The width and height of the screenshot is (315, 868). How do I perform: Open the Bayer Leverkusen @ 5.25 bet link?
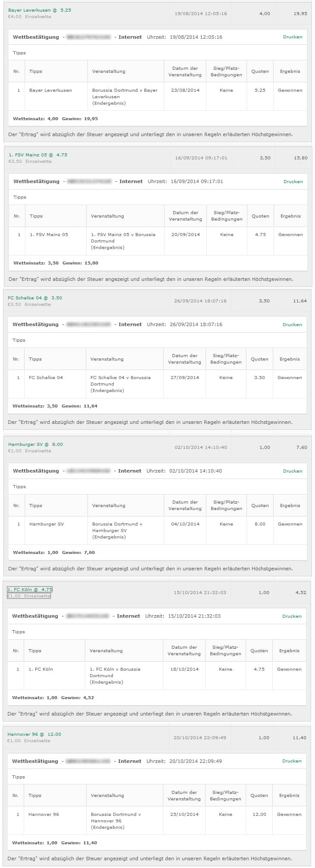pos(40,10)
